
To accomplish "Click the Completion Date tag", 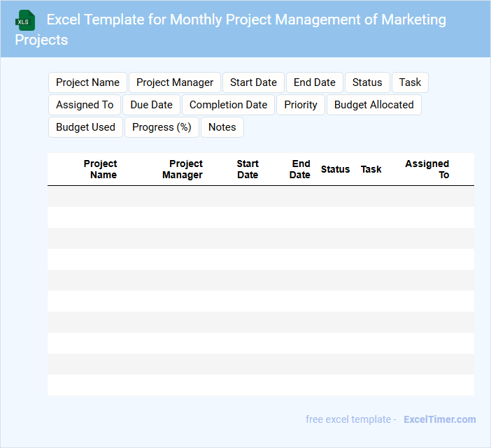I will click(228, 105).
